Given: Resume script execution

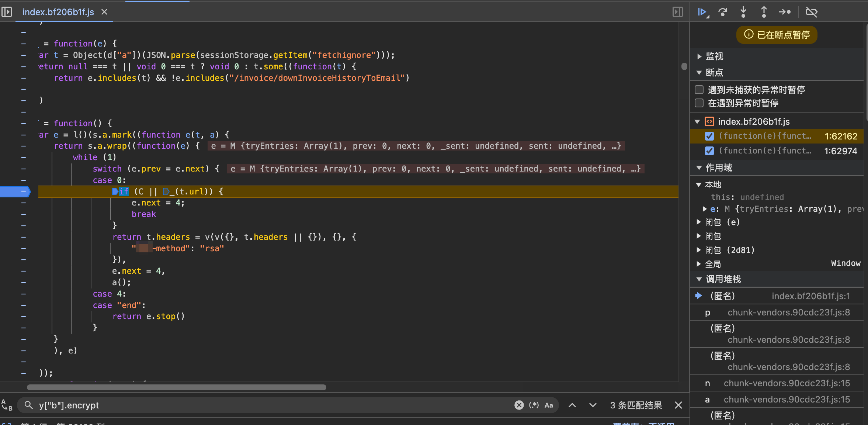Looking at the screenshot, I should (703, 12).
